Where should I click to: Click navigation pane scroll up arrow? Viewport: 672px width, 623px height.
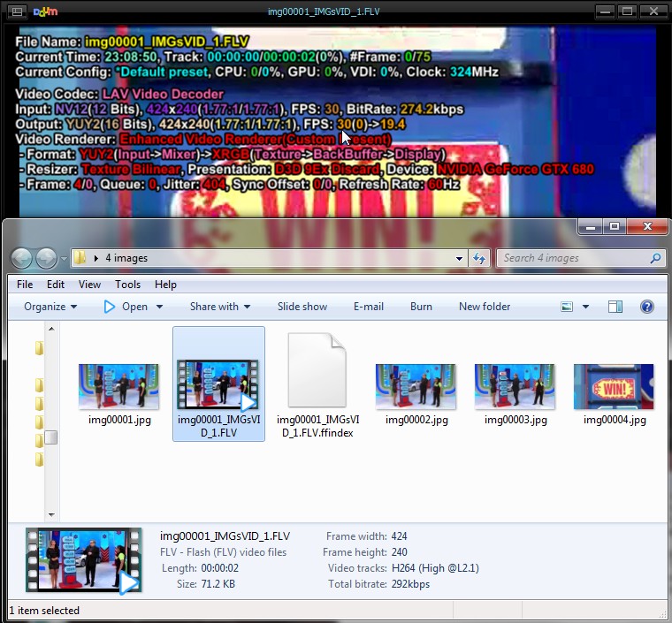[51, 329]
